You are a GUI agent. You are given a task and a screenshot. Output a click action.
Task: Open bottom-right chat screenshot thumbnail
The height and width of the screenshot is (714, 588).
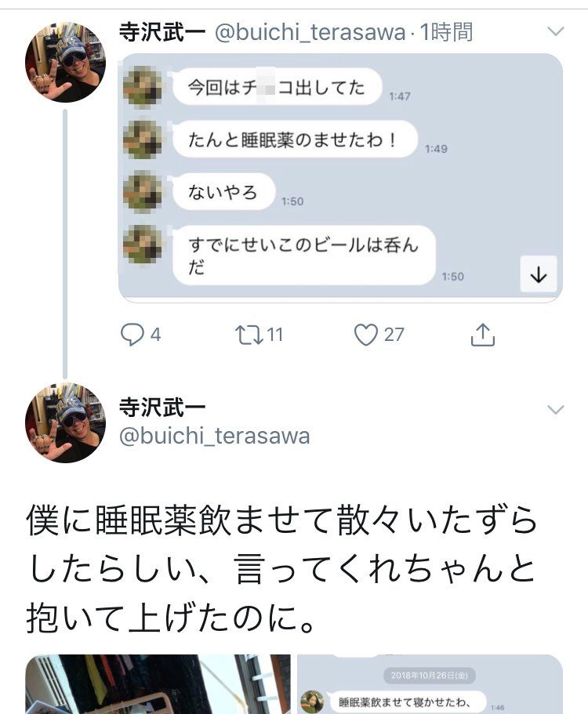coord(430,683)
